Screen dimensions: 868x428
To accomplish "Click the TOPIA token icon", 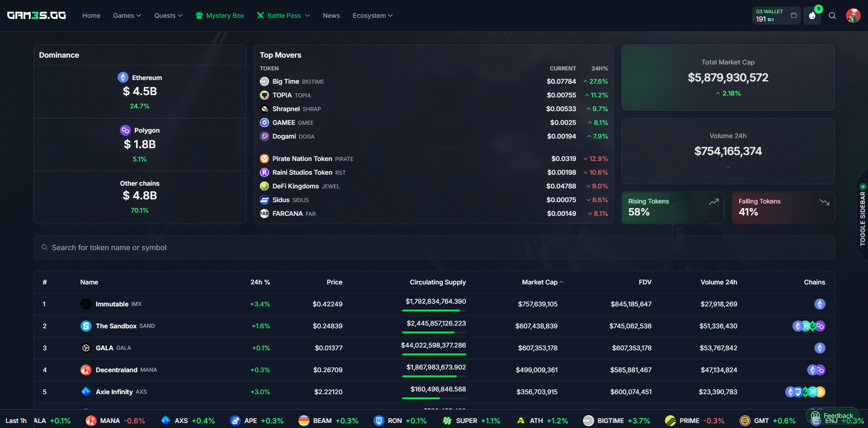I will coord(264,95).
